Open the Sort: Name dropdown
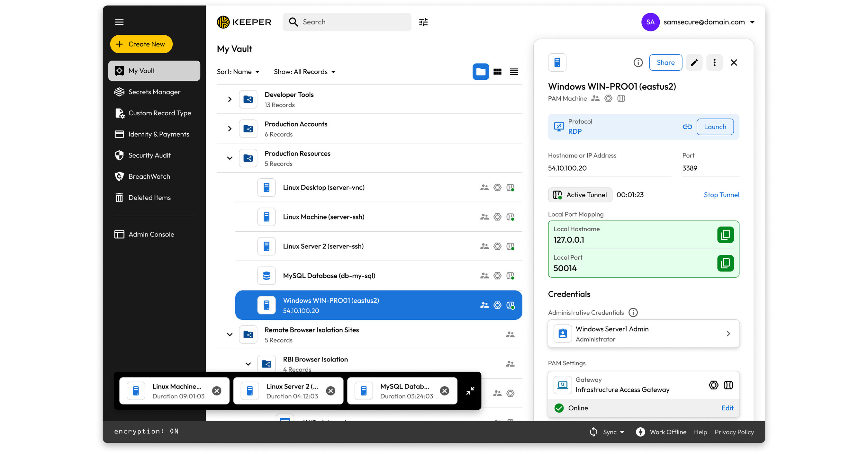This screenshot has width=868, height=454. coord(238,72)
